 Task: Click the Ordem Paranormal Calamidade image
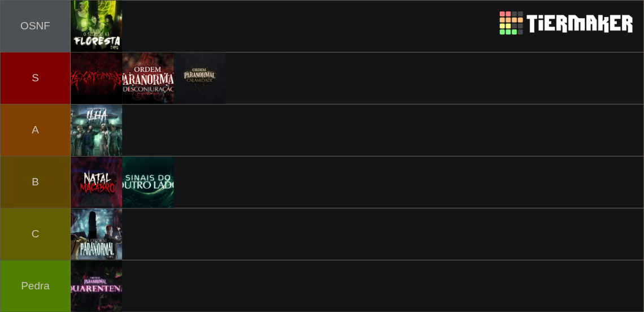tap(199, 78)
